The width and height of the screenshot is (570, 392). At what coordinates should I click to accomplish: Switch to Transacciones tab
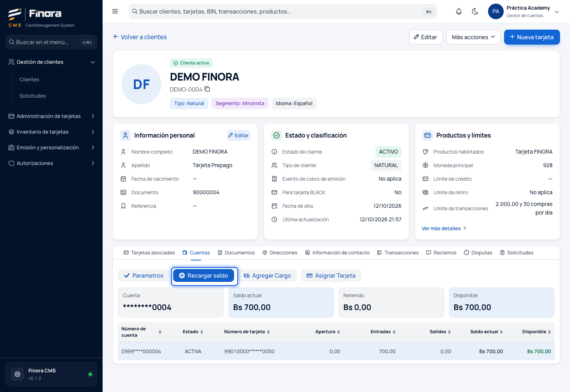pos(398,253)
